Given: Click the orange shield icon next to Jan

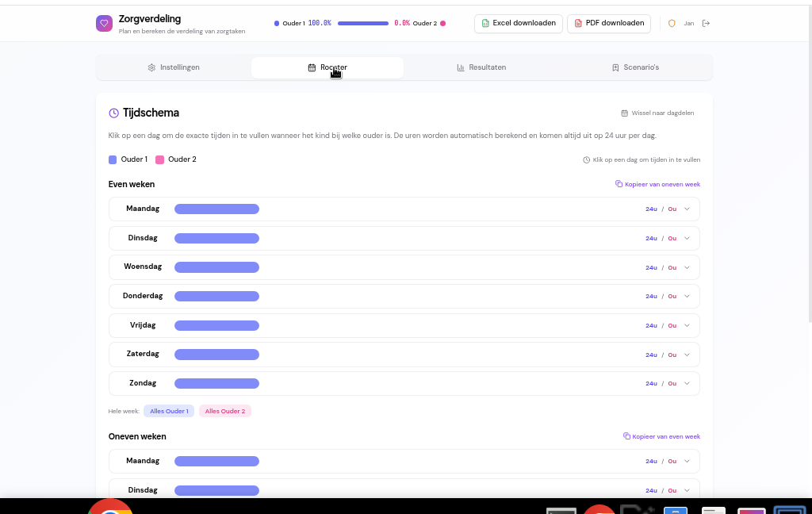Looking at the screenshot, I should tap(672, 24).
